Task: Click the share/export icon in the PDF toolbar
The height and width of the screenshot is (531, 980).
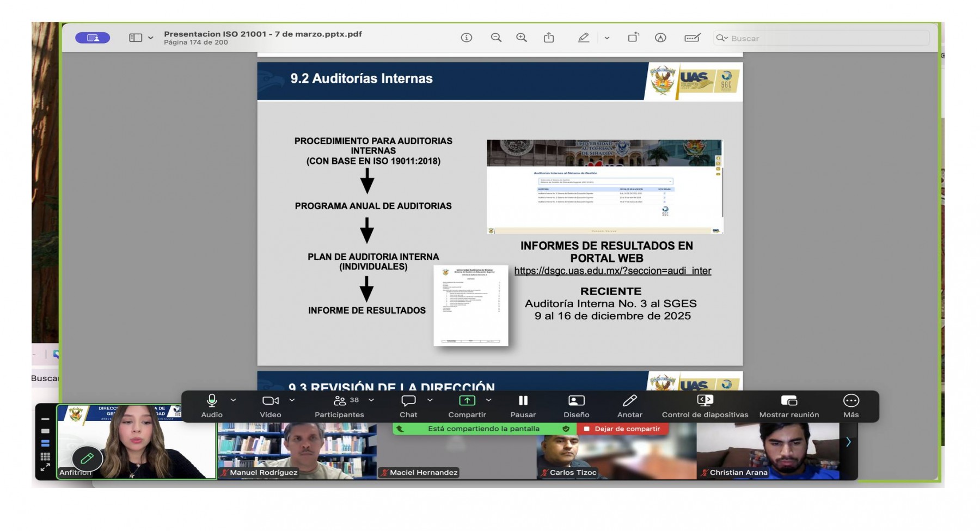Action: tap(549, 38)
